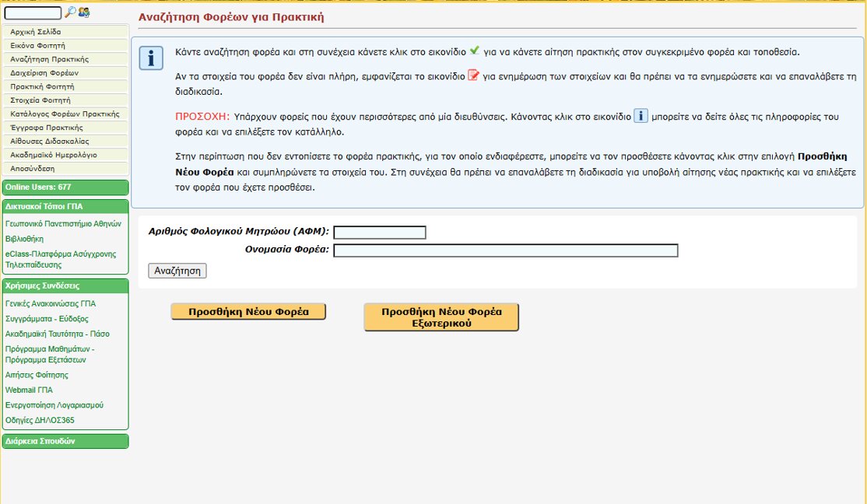This screenshot has height=504, width=867.
Task: Click the green checkmark icon in the instructions
Action: coord(474,51)
